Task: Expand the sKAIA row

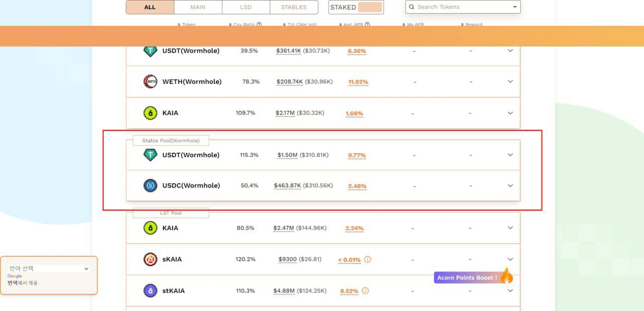Action: (510, 259)
